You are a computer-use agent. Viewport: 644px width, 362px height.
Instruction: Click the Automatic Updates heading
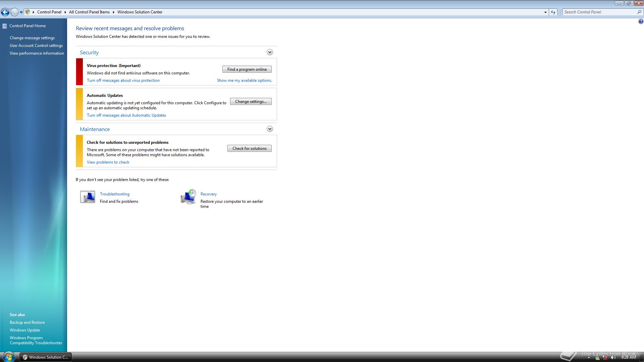pos(105,96)
